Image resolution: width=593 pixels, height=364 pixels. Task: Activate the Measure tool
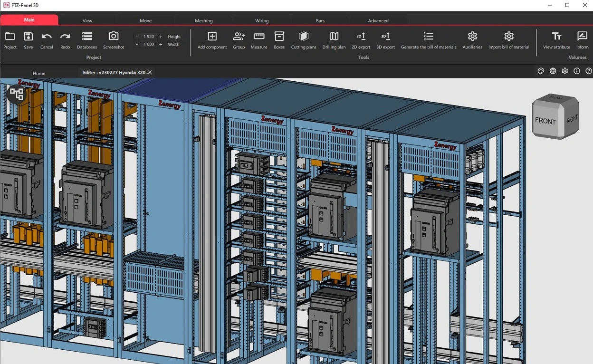tap(259, 37)
